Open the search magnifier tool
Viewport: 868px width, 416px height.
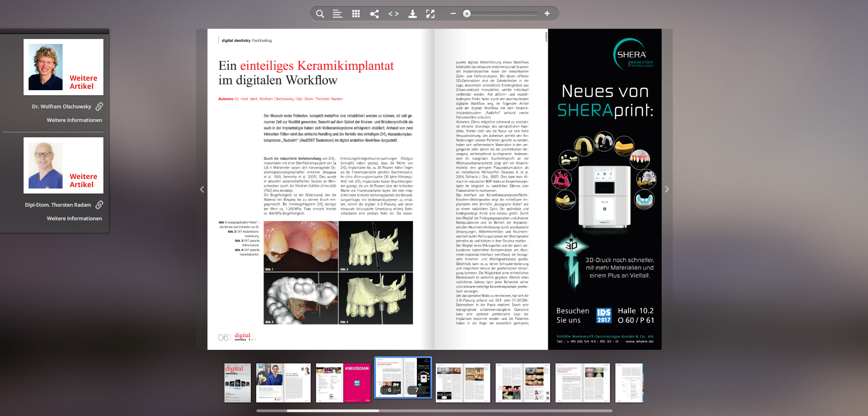[x=320, y=14]
